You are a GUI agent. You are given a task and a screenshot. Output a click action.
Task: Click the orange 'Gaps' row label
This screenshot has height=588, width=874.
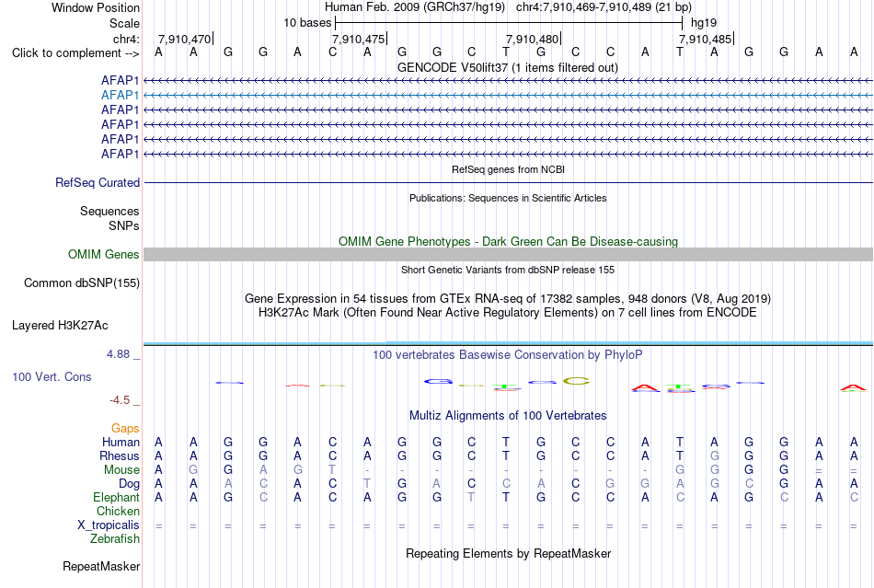125,429
